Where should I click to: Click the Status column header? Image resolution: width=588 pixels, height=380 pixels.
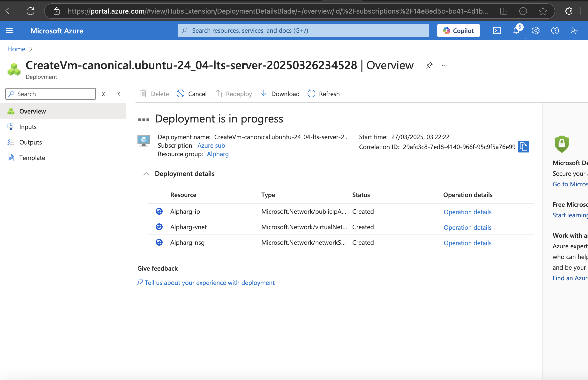coord(361,195)
